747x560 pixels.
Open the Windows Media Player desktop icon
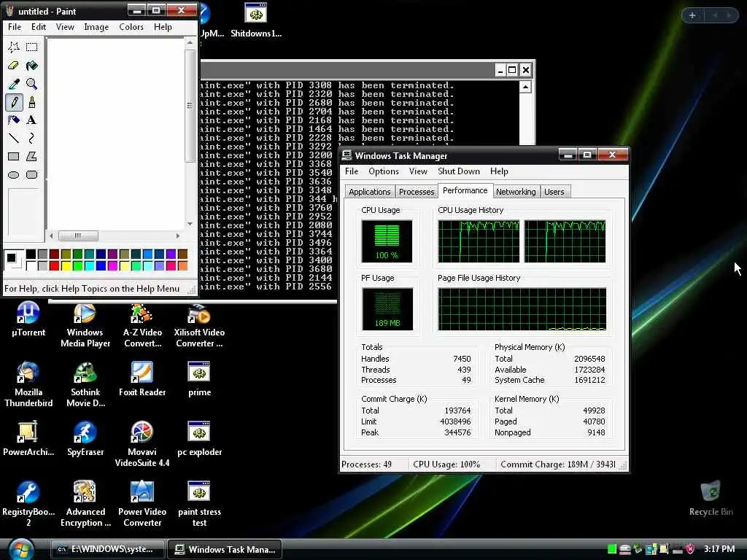click(85, 324)
